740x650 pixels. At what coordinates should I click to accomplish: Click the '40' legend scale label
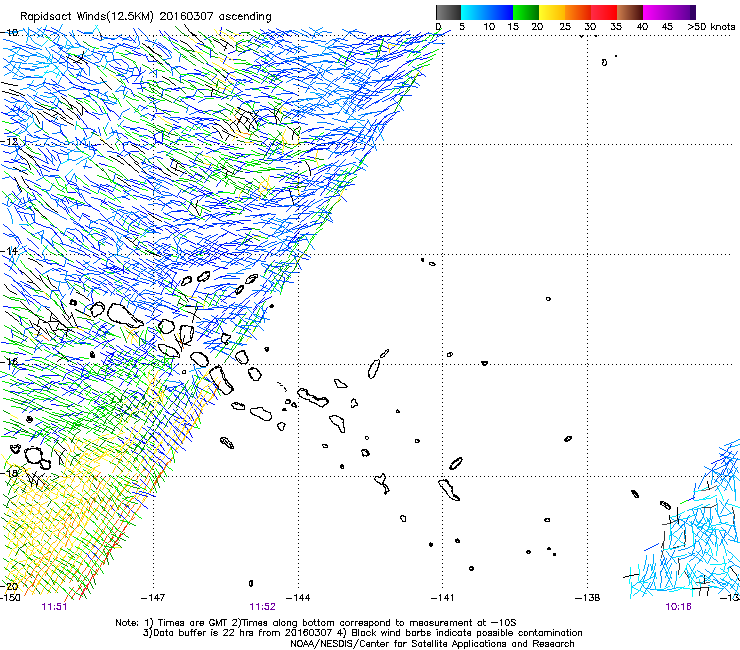[642, 26]
